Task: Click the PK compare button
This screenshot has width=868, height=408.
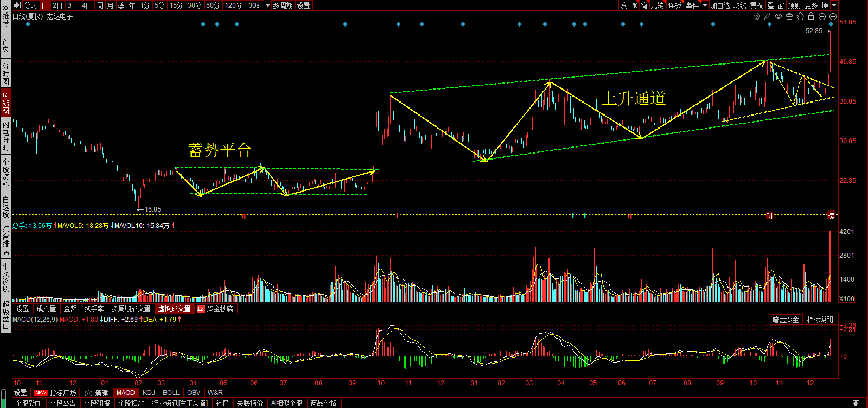Action: 634,5
